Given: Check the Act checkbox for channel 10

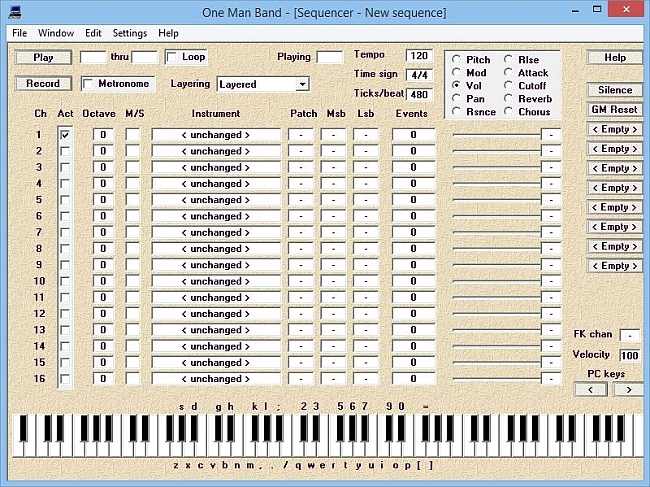Looking at the screenshot, I should [65, 281].
